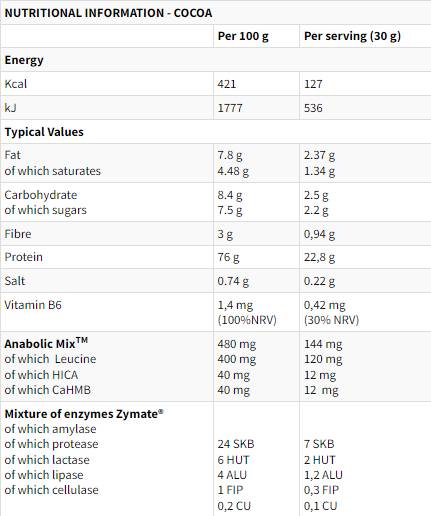This screenshot has width=431, height=516.
Task: Select the Per serving (30 g) header
Action: click(x=352, y=36)
